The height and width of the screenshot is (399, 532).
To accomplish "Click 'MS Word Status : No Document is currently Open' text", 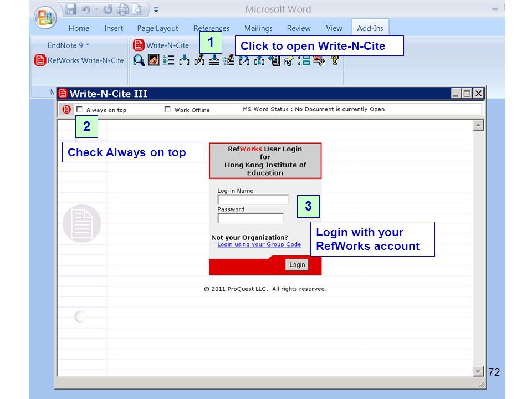I will click(314, 109).
